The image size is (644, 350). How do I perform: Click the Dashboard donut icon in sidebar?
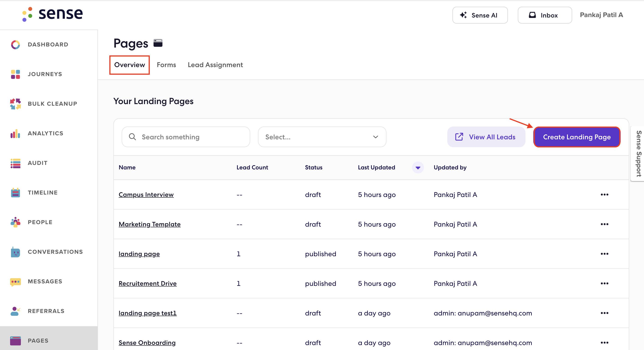(x=15, y=45)
